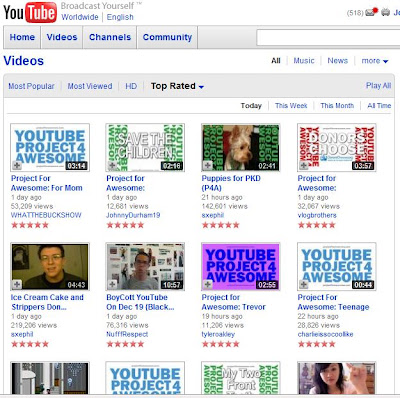Add Puppies for PKD video to queue
The width and height of the screenshot is (400, 398).
208,165
